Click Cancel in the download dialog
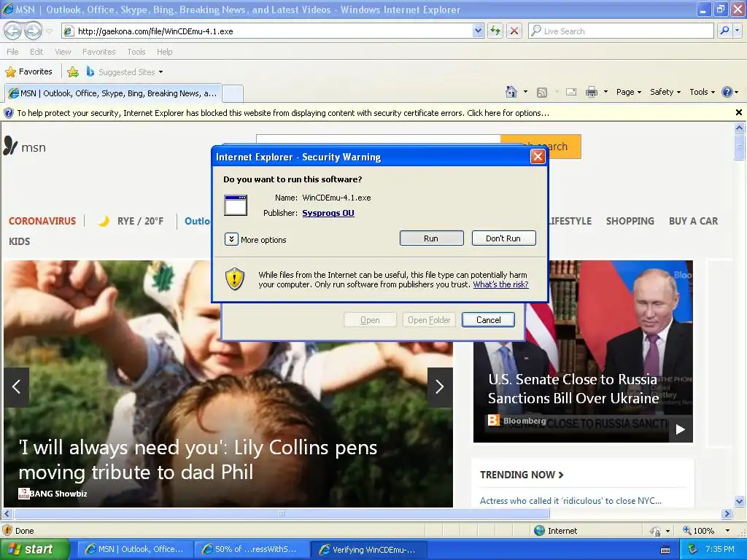 pos(488,319)
